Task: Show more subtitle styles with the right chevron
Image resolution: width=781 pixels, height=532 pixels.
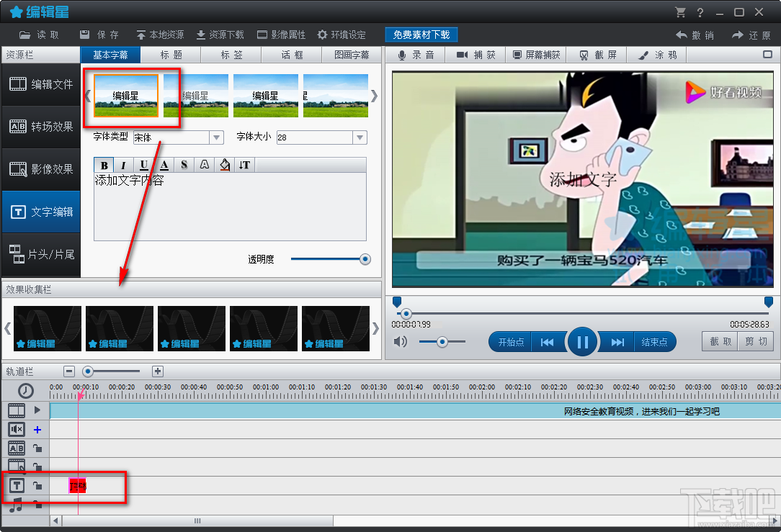Action: tap(374, 96)
